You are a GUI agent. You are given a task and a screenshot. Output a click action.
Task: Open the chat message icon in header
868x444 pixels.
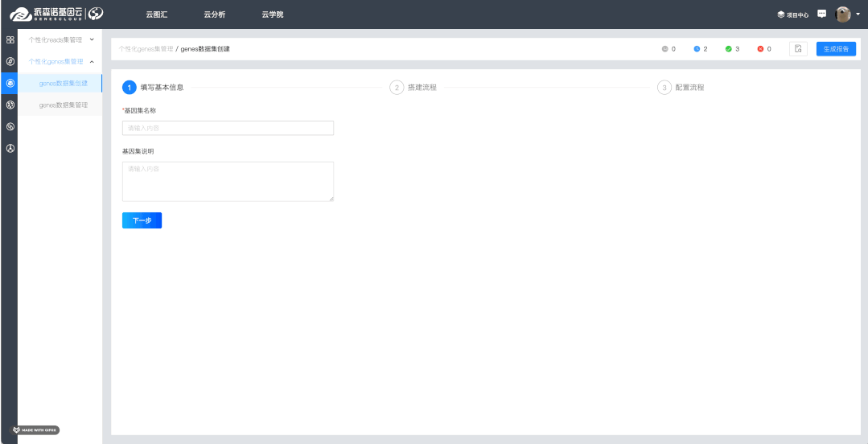[822, 14]
